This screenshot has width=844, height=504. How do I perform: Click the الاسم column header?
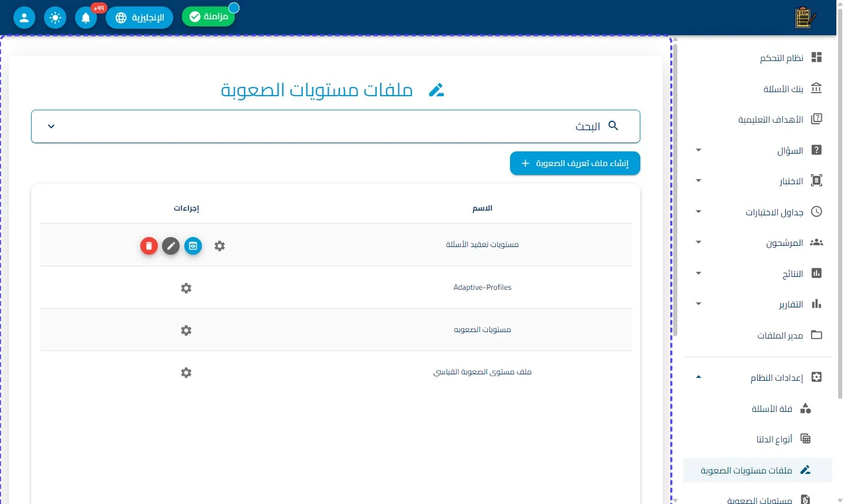coord(482,208)
